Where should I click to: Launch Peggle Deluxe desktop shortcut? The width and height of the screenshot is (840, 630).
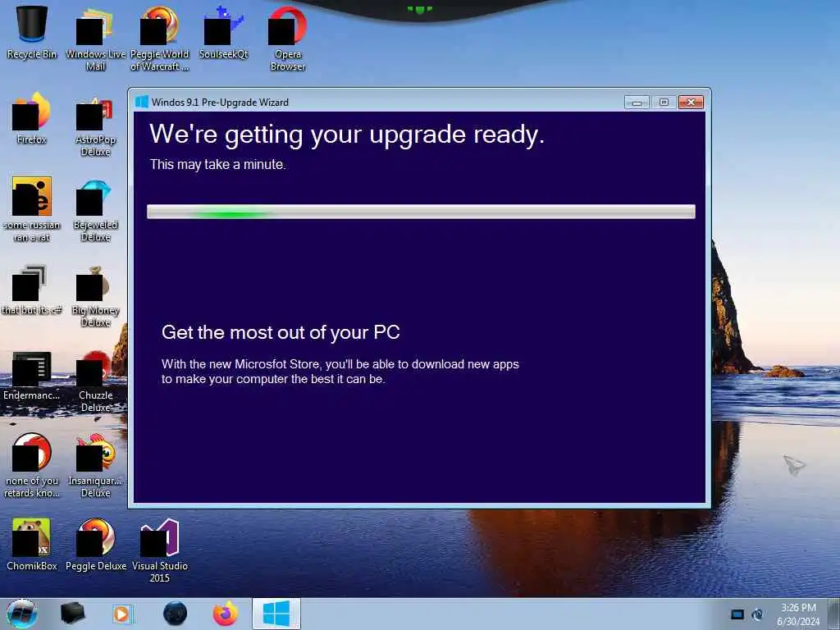coord(95,545)
